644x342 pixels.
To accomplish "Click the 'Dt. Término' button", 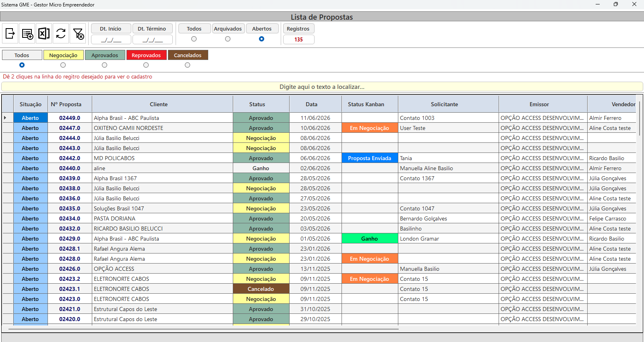I will (152, 29).
